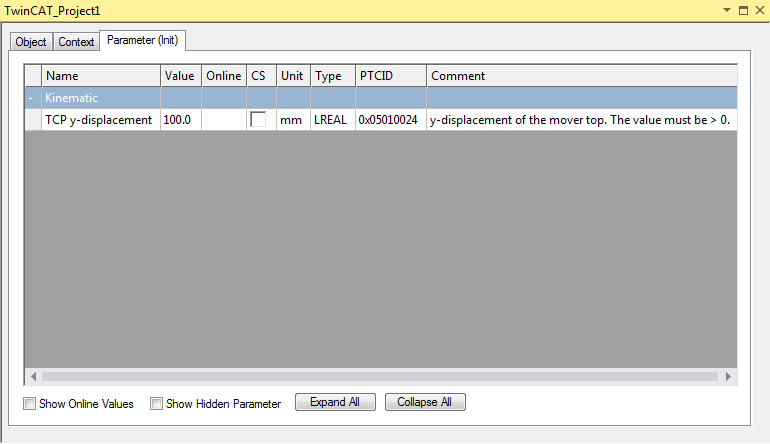The image size is (770, 444).
Task: Enable Show Online Values checkbox
Action: 29,404
